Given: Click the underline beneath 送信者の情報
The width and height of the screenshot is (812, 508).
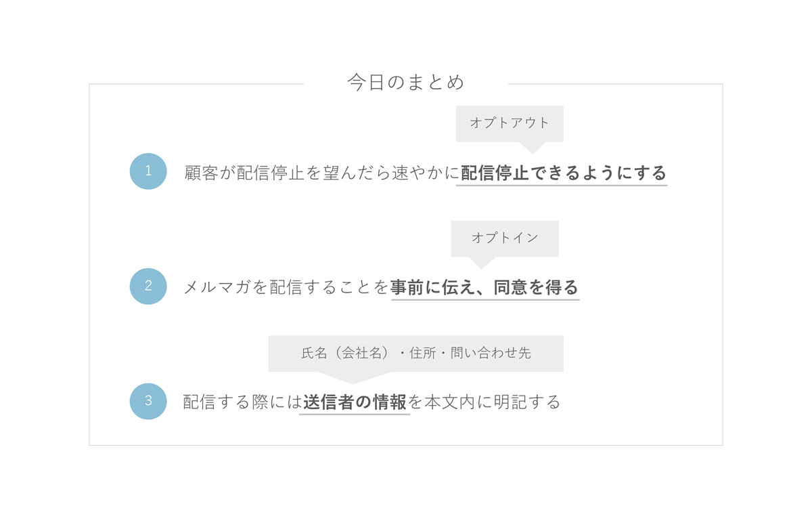Looking at the screenshot, I should tap(355, 414).
